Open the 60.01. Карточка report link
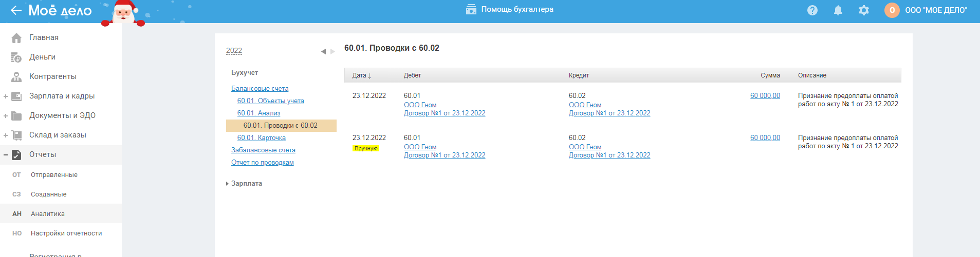 (x=261, y=138)
